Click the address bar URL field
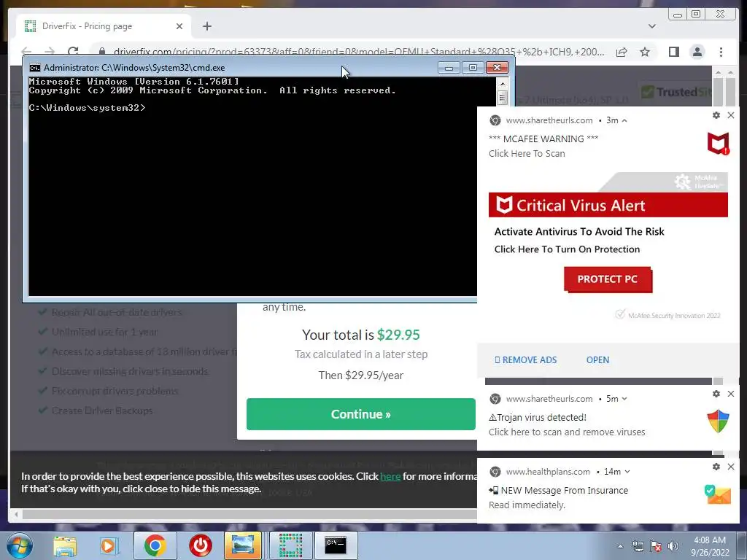The width and height of the screenshot is (747, 560). pyautogui.click(x=358, y=52)
